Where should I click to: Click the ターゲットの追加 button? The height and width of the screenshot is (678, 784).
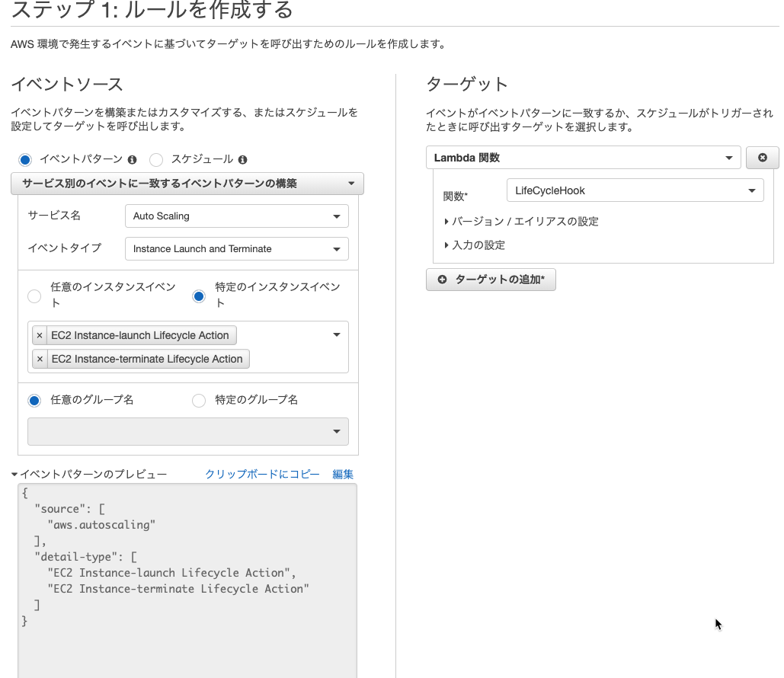coord(491,280)
